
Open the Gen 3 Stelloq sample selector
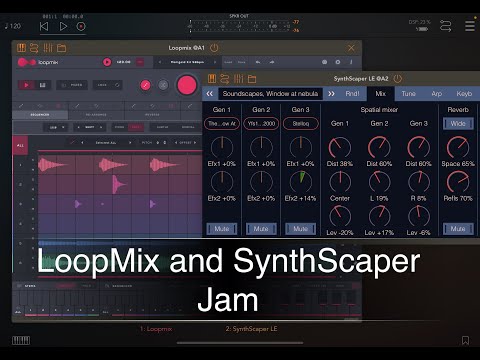pos(301,124)
